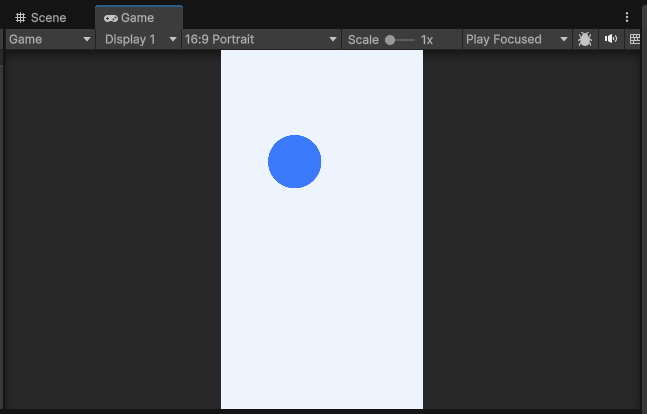Mute audio with the speaker icon
Screen dimensions: 647x414
click(x=611, y=39)
